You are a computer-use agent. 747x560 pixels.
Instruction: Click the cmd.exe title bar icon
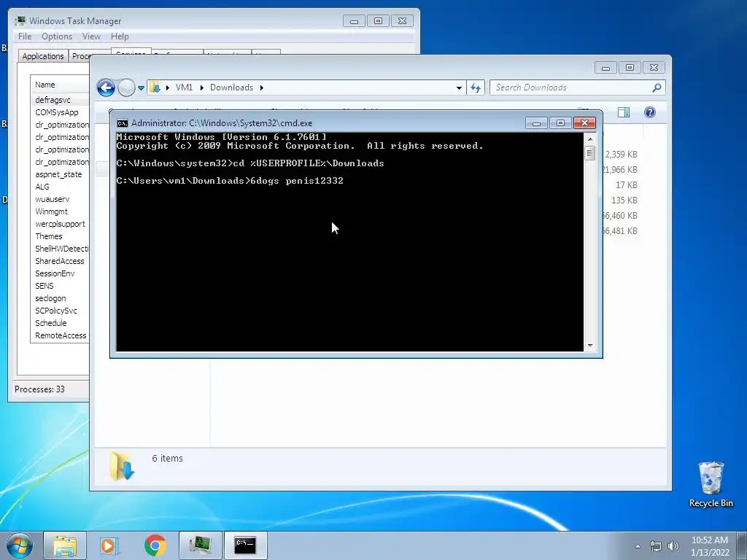click(123, 123)
